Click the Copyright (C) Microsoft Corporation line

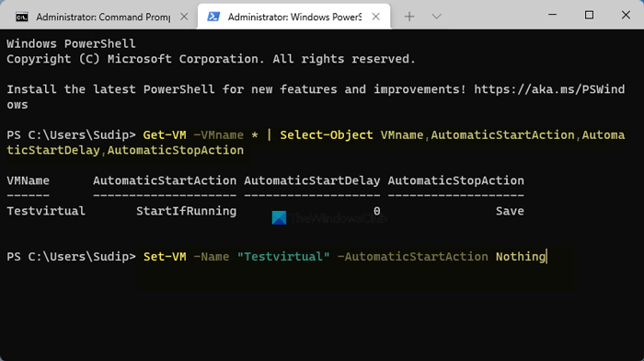(x=211, y=59)
